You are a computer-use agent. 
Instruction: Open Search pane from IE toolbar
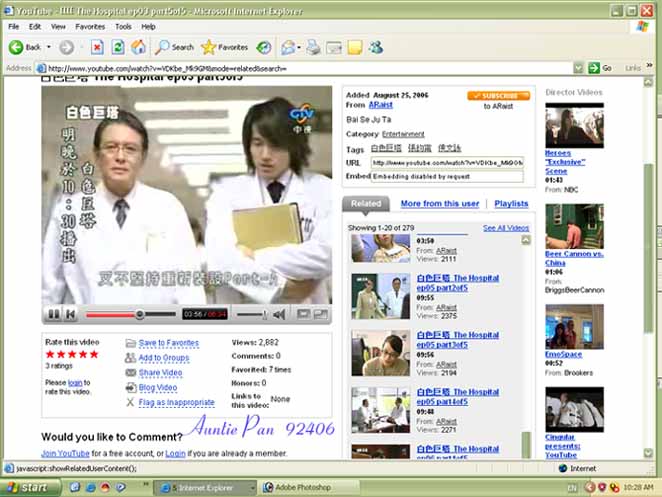pyautogui.click(x=174, y=47)
